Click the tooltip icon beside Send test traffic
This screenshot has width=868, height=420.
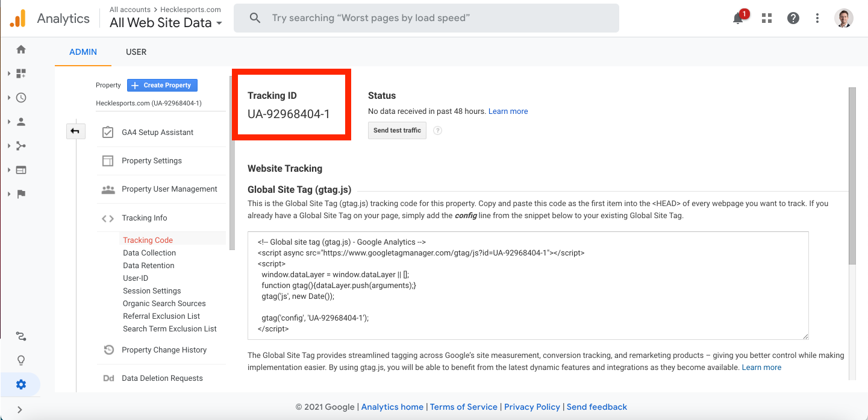tap(438, 131)
